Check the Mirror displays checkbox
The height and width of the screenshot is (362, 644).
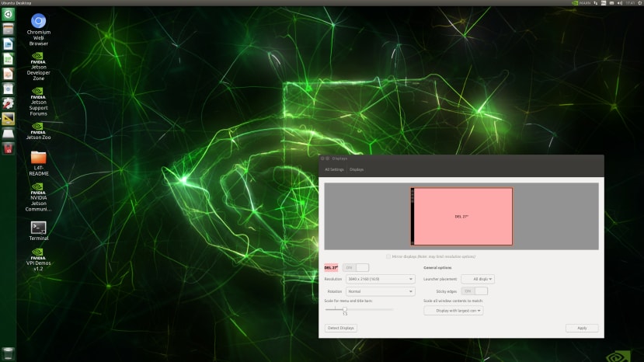pos(388,256)
